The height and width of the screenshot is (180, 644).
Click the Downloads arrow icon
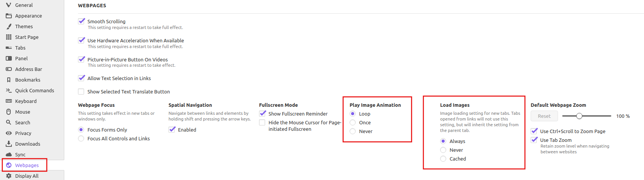click(x=9, y=144)
